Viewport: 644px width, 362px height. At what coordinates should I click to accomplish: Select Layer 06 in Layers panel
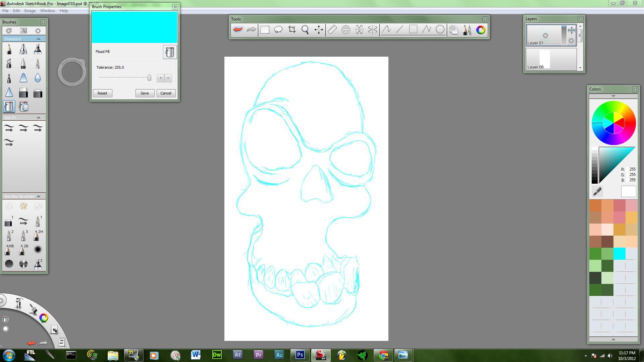click(551, 59)
